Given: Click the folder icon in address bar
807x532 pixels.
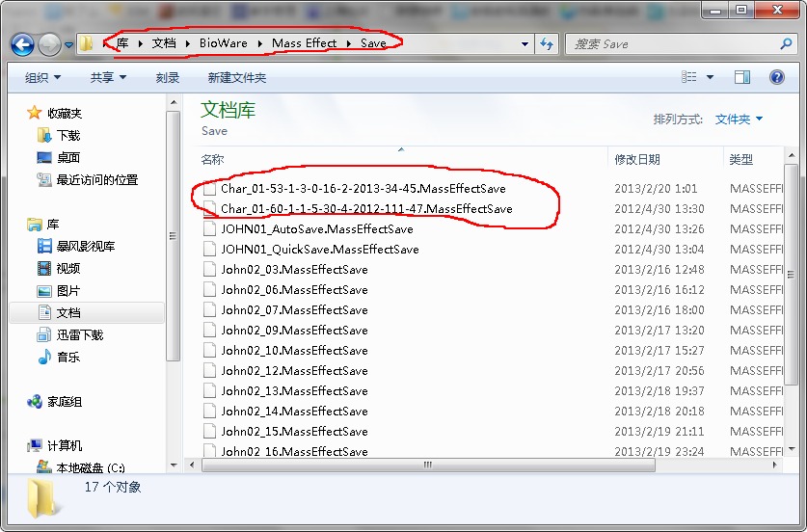Looking at the screenshot, I should [x=87, y=43].
